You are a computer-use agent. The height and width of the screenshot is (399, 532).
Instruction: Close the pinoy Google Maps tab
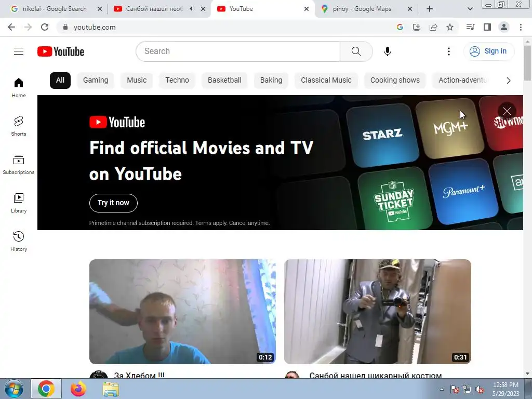[410, 9]
